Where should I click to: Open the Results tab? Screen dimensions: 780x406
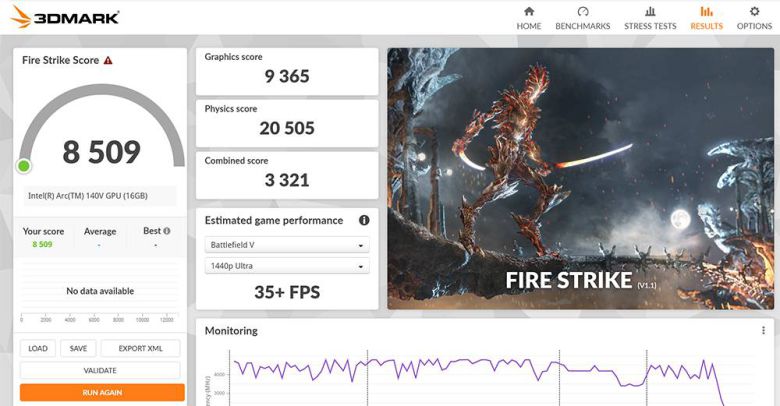point(706,18)
